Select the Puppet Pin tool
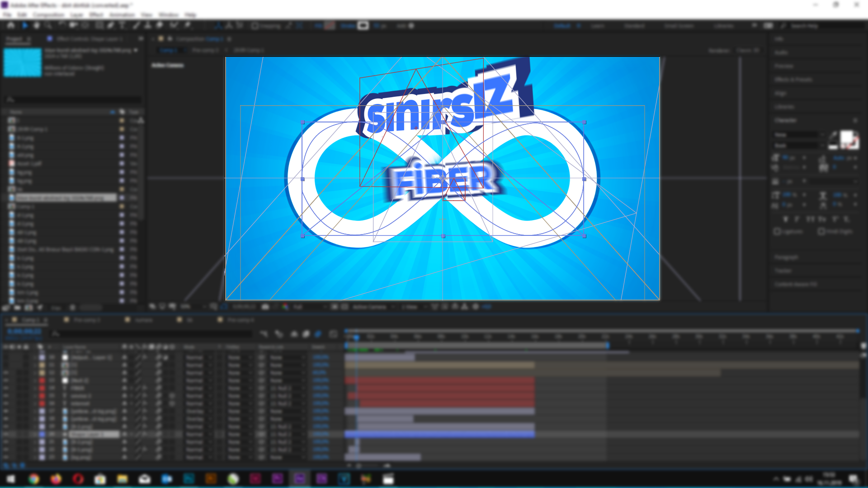Image resolution: width=868 pixels, height=488 pixels. pos(187,26)
